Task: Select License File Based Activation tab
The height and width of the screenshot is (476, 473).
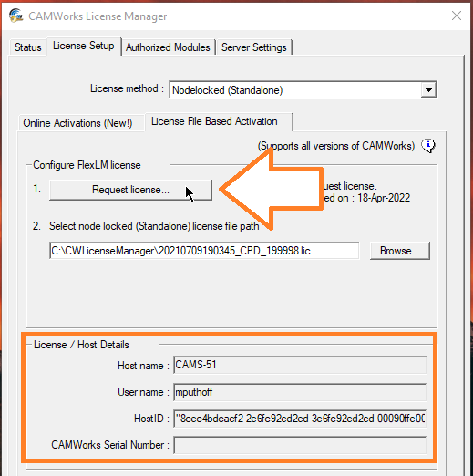Action: point(214,121)
